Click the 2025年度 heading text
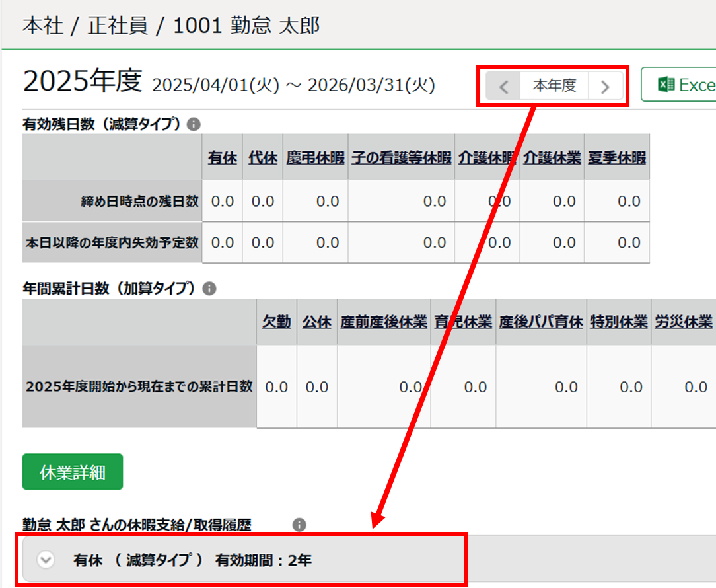 click(83, 81)
